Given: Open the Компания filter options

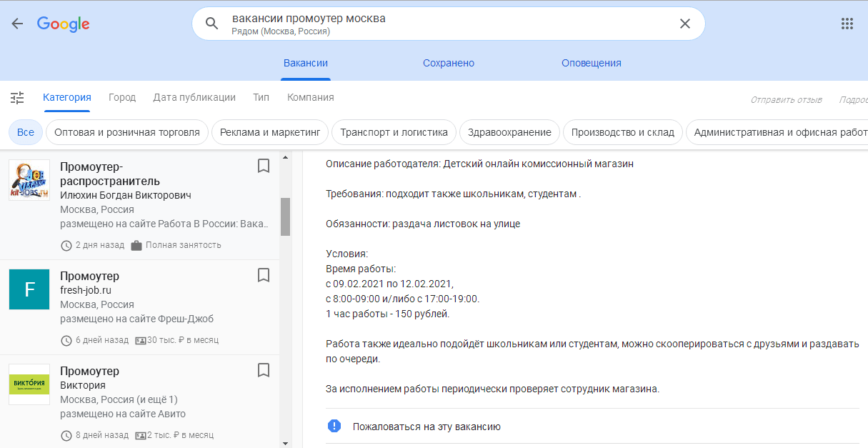Looking at the screenshot, I should (x=310, y=97).
